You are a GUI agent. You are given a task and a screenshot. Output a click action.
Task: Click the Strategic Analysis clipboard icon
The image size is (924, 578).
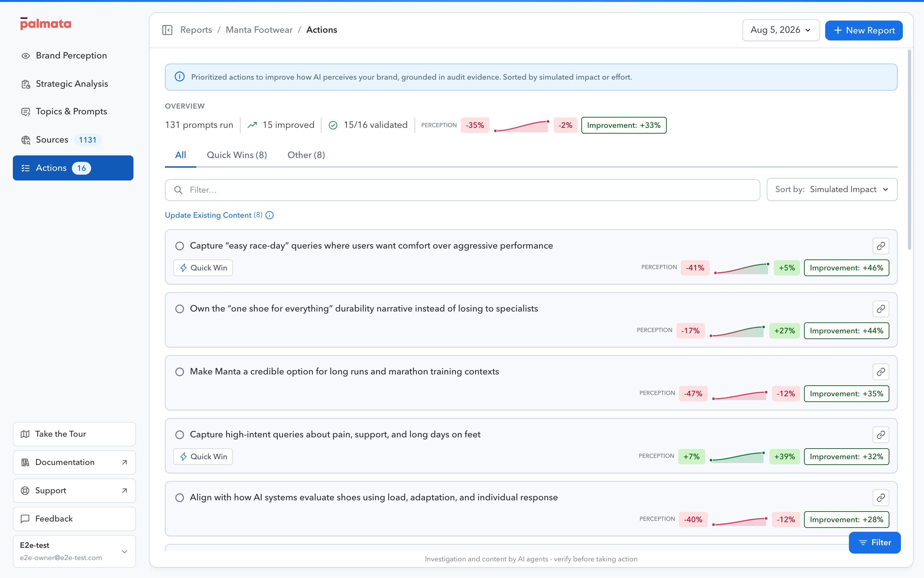[26, 84]
